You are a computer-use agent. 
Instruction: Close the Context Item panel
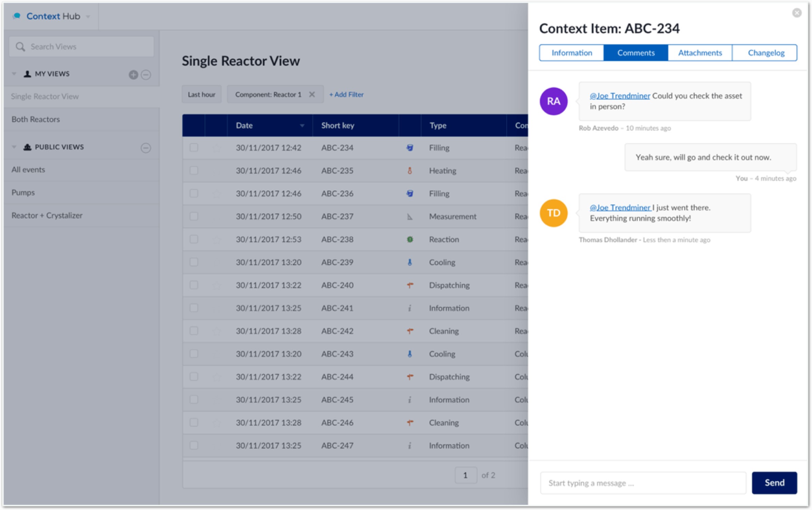pos(797,13)
